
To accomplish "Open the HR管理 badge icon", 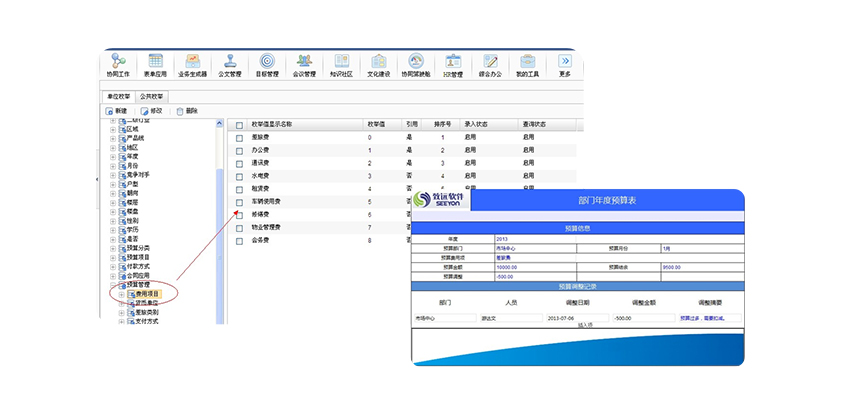I will 453,61.
